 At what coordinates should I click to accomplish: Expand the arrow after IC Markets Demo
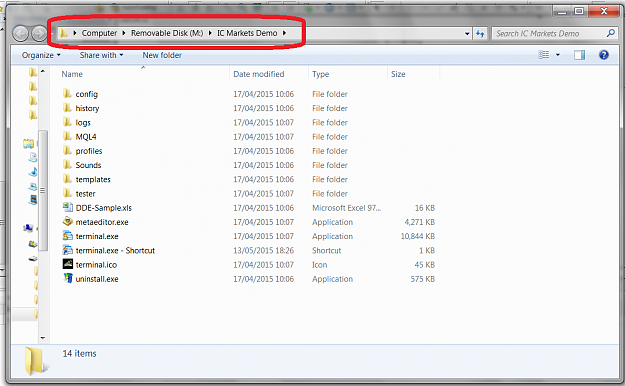pyautogui.click(x=284, y=33)
